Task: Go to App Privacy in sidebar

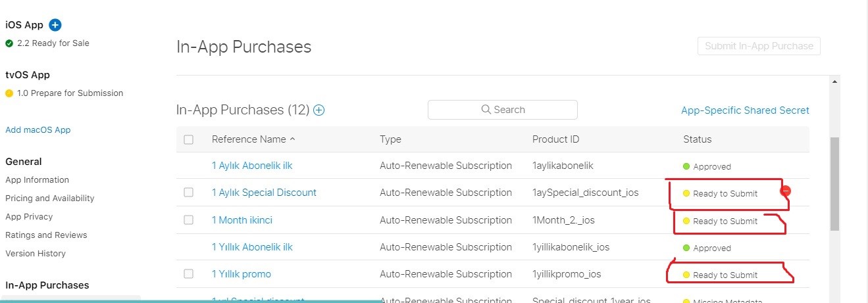Action: (29, 217)
